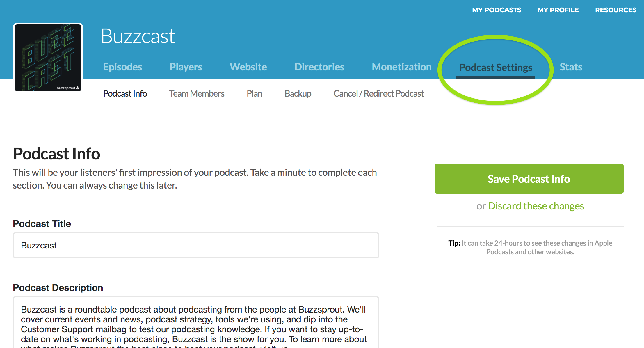The width and height of the screenshot is (644, 348).
Task: Click the Save Podcast Info button
Action: (529, 179)
